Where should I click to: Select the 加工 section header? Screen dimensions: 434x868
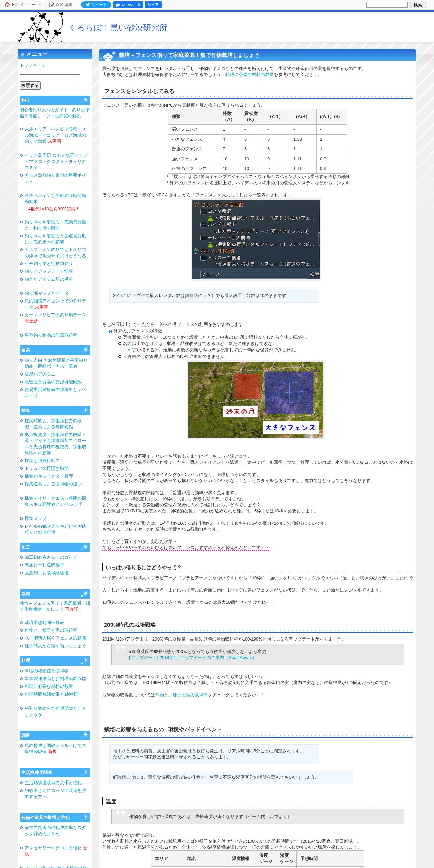[x=55, y=547]
